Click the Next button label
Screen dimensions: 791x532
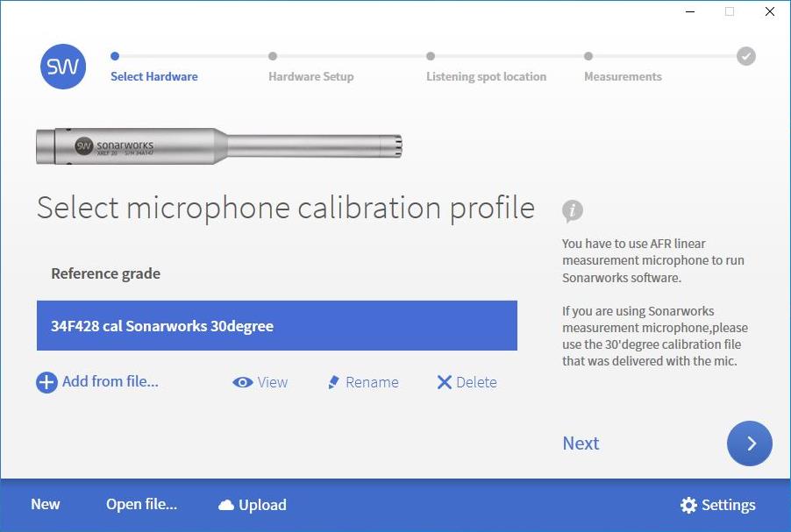point(581,443)
